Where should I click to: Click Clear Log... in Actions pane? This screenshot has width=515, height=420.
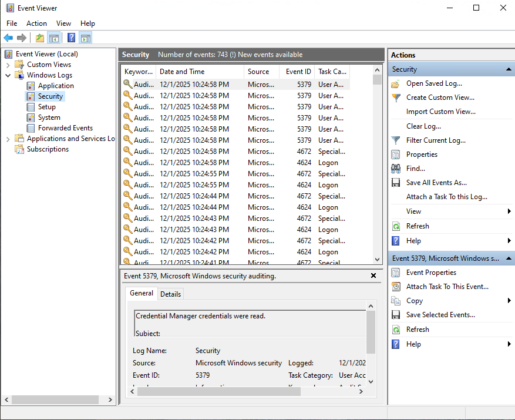click(x=423, y=126)
